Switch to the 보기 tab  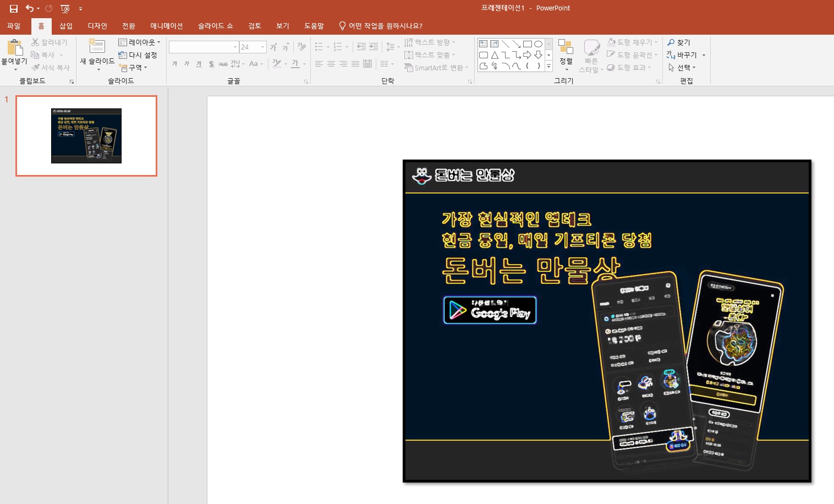coord(283,26)
